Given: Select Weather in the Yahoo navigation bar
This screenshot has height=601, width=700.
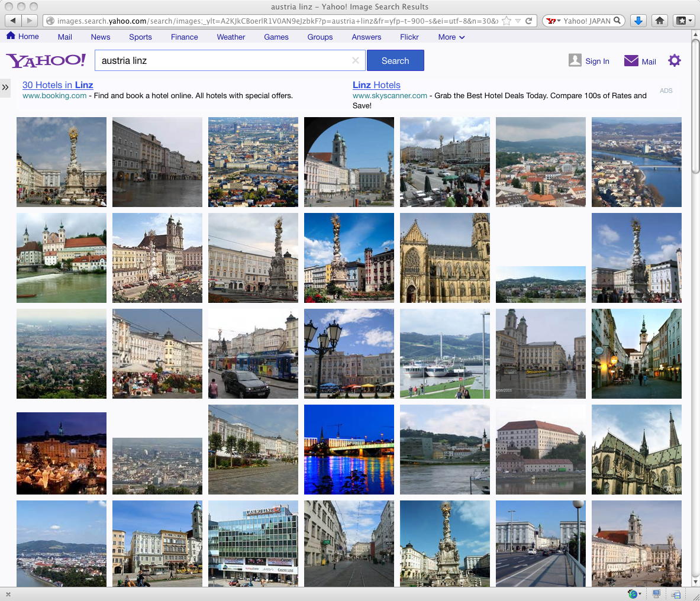Looking at the screenshot, I should click(x=231, y=37).
